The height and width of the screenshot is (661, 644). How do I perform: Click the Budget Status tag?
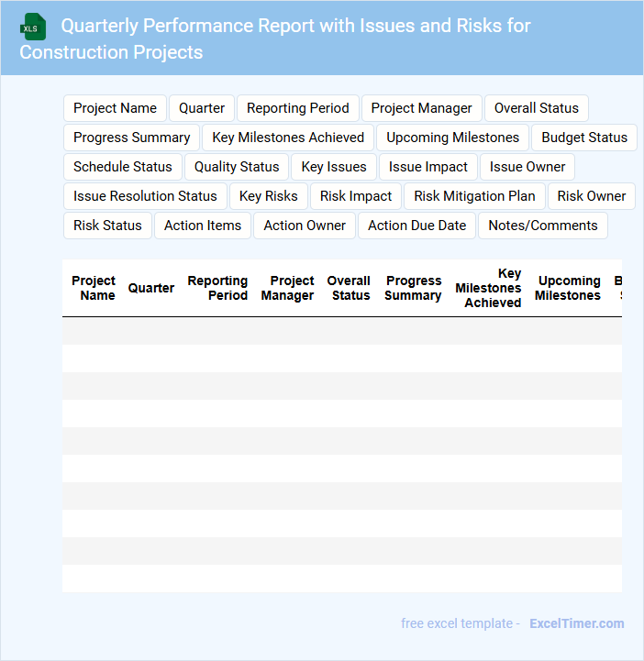point(584,138)
